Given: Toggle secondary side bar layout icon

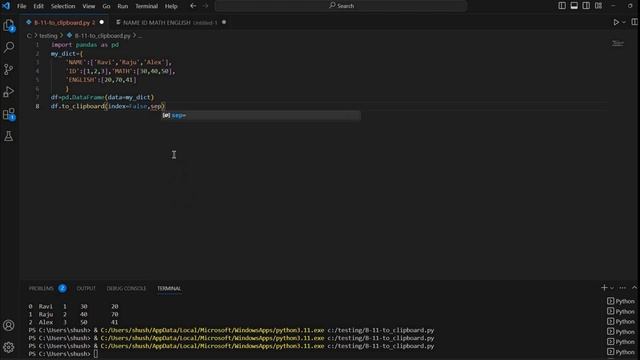Looking at the screenshot, I should pos(586,6).
